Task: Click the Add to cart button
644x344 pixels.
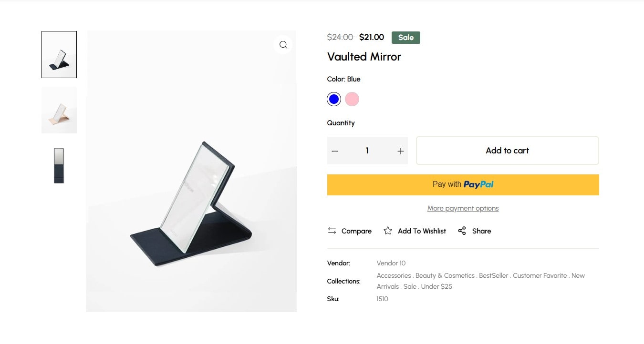Action: (x=508, y=151)
